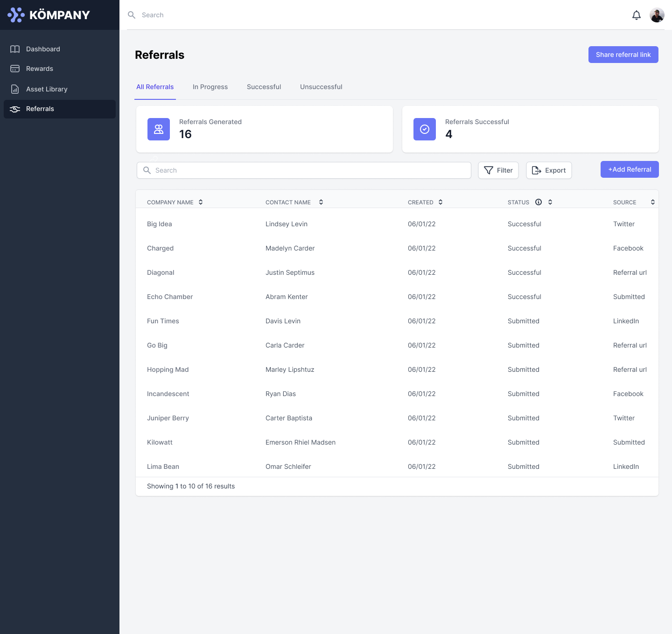Toggle sorting on Company Name column

[201, 202]
